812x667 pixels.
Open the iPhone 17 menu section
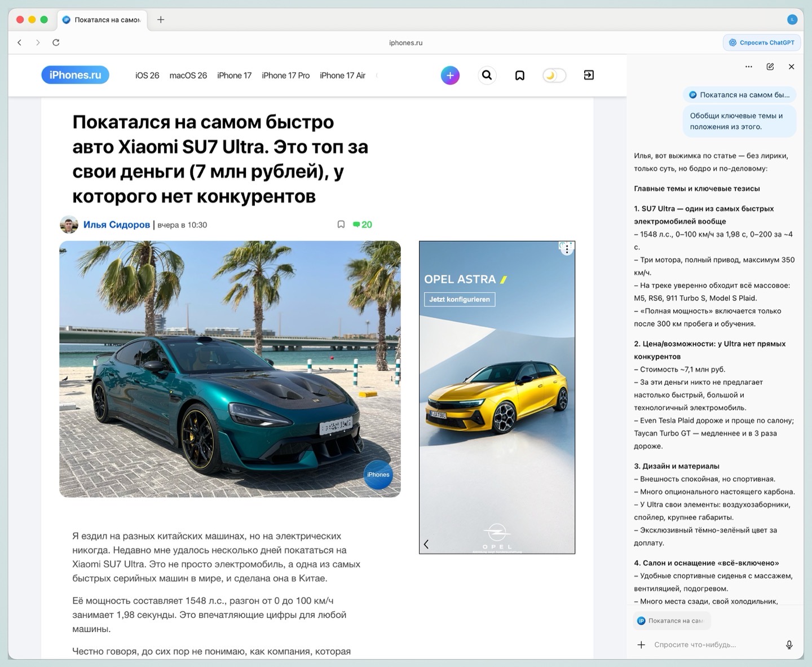(x=234, y=76)
